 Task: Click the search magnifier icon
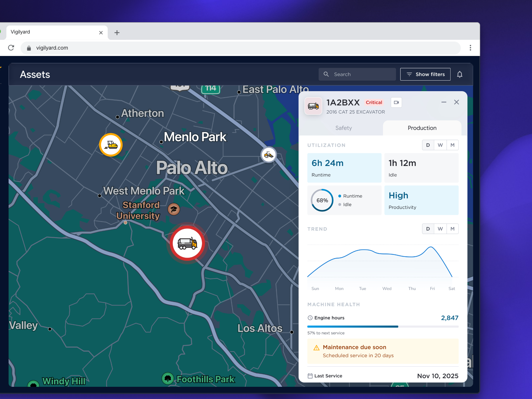tap(326, 74)
